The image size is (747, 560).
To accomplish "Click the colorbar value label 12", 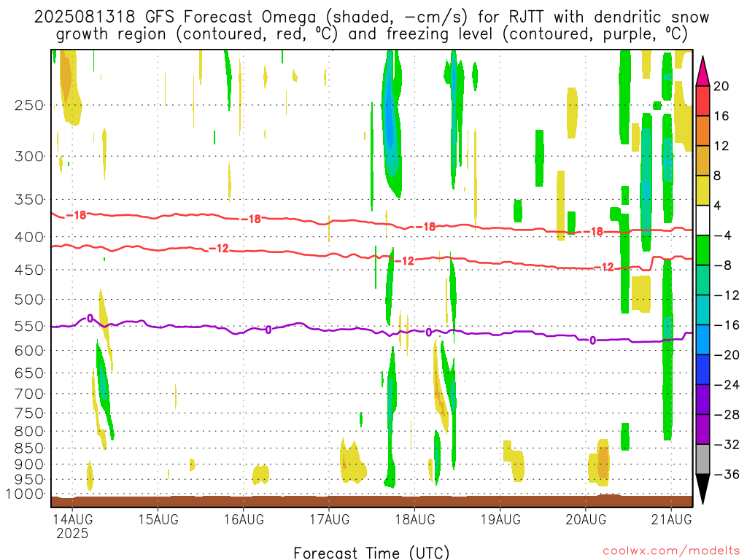I will (x=721, y=146).
